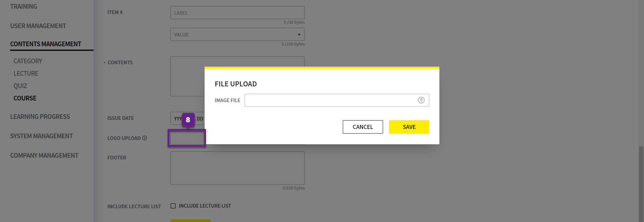The width and height of the screenshot is (644, 222).
Task: Click the Training sidebar item
Action: point(23,6)
